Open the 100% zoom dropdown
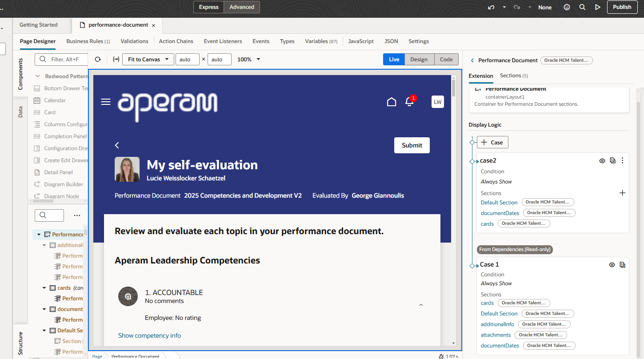This screenshot has height=359, width=644. tap(248, 60)
